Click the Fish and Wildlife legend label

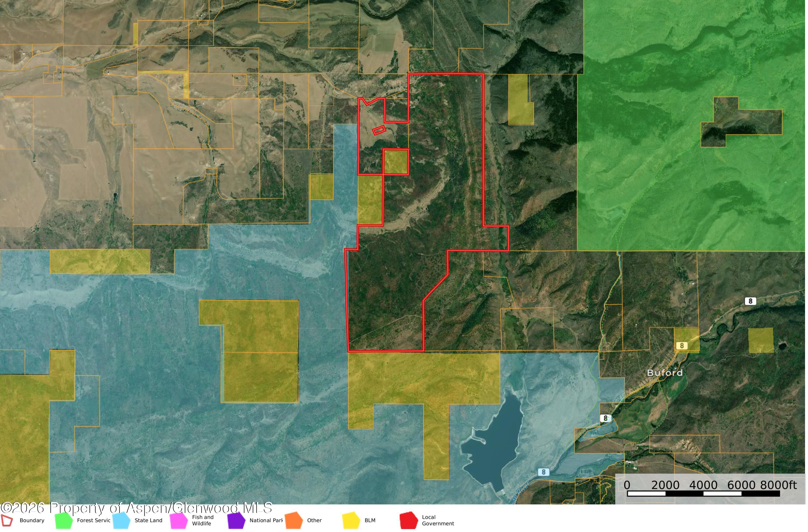point(203,521)
